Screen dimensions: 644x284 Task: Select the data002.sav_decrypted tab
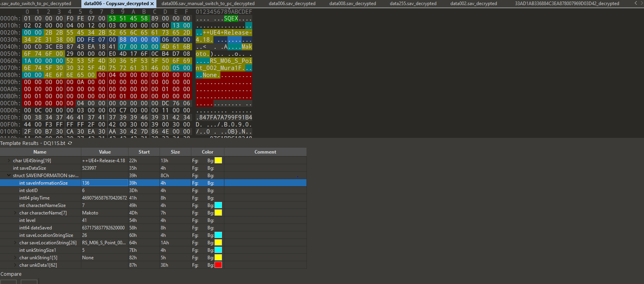point(473,4)
